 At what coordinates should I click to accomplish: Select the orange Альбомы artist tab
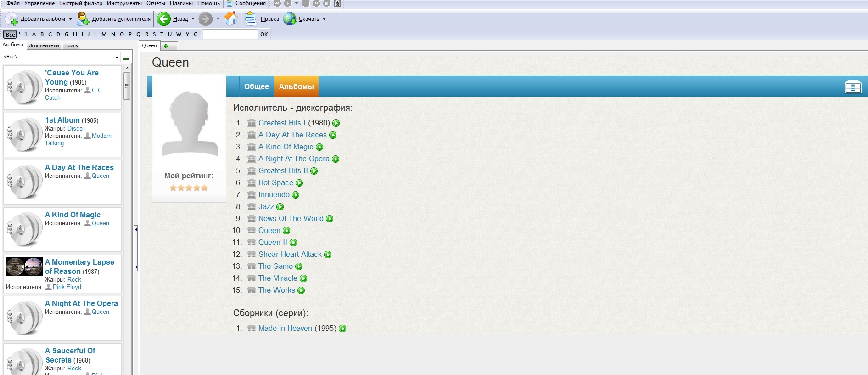click(x=297, y=86)
